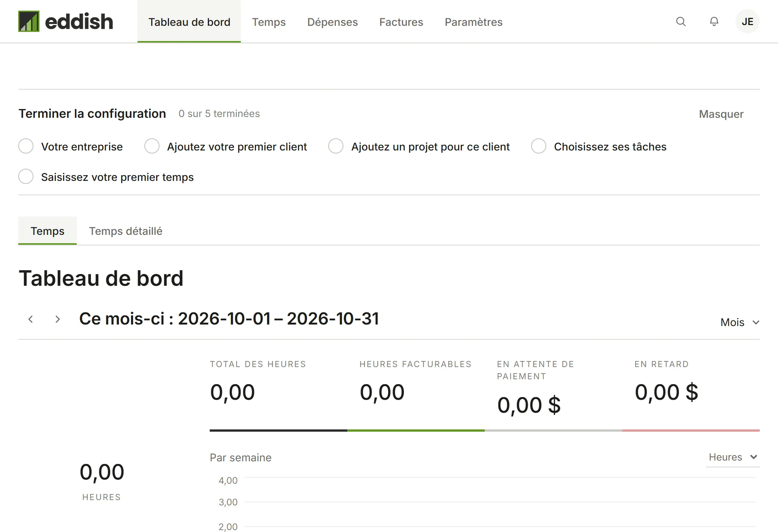Click the 'Par semaine' chart label
The image size is (778, 532).
click(240, 458)
